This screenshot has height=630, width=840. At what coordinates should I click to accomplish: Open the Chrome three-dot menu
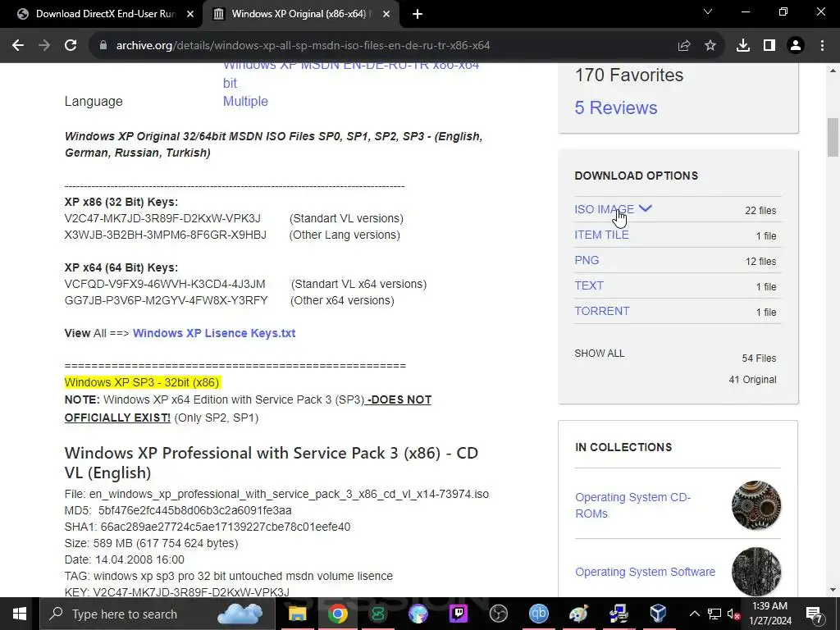point(822,46)
